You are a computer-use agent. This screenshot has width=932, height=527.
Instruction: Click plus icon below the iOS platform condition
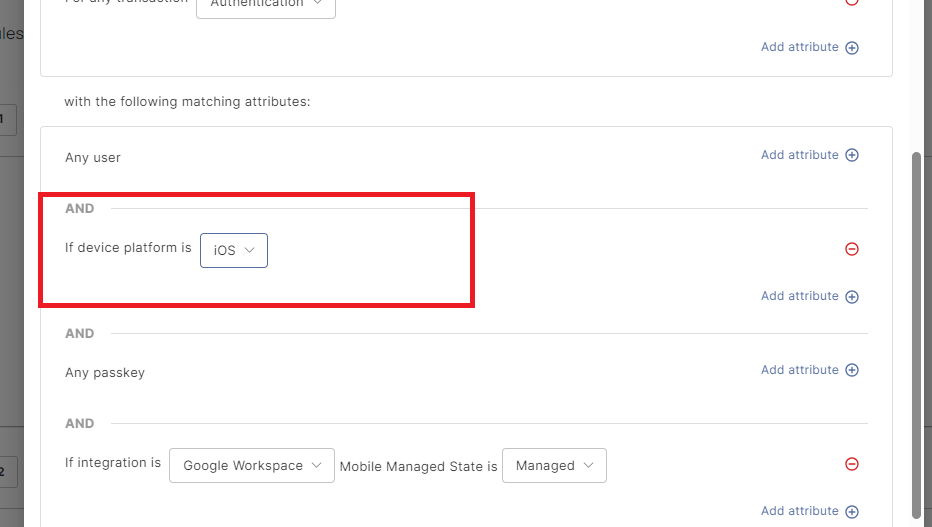point(852,296)
